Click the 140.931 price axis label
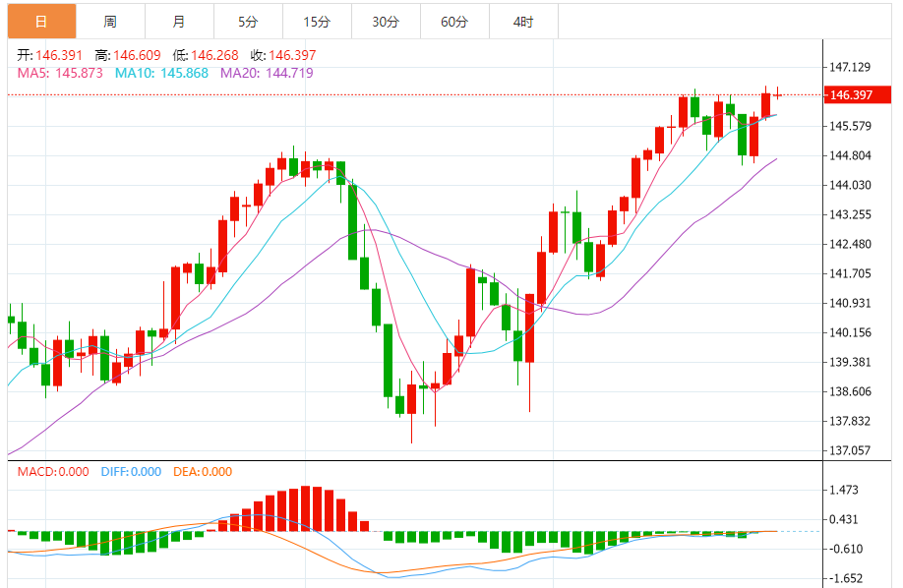The height and width of the screenshot is (588, 903). coord(850,303)
